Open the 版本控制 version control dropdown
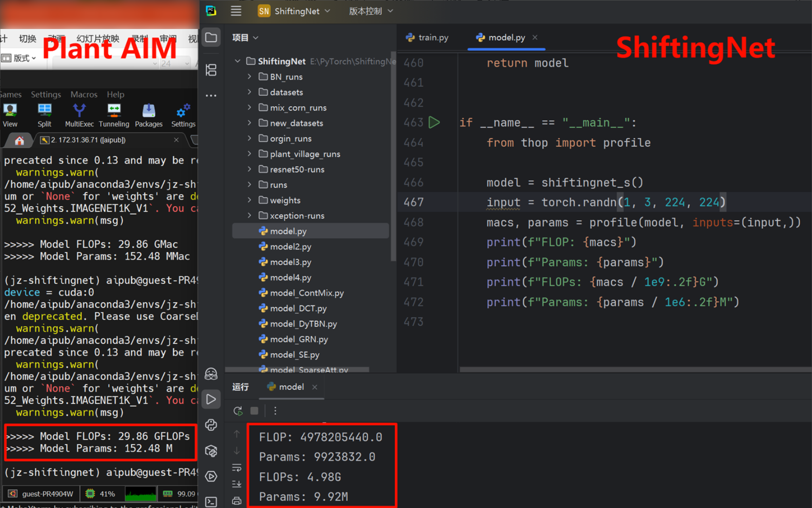Viewport: 812px width, 508px height. [371, 11]
